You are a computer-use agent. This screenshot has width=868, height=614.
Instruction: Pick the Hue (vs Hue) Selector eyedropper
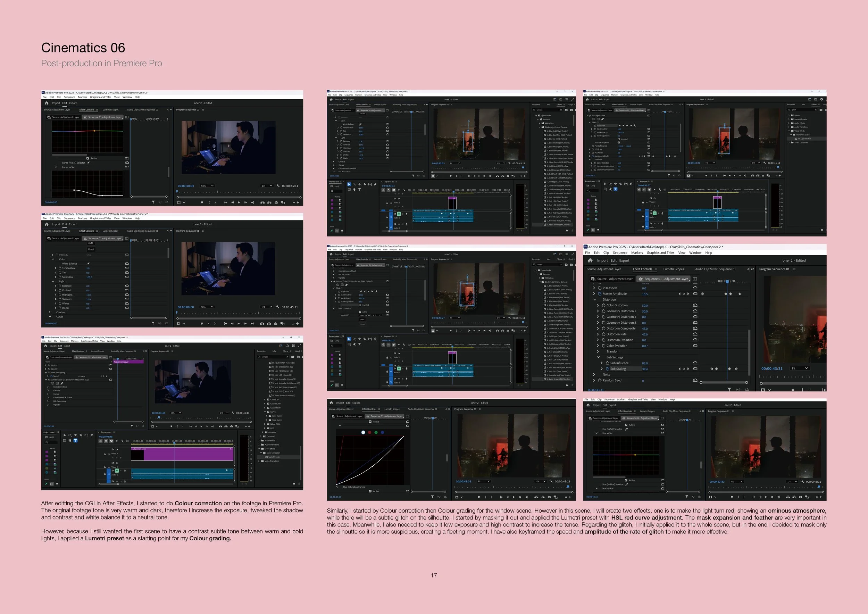pyautogui.click(x=626, y=484)
